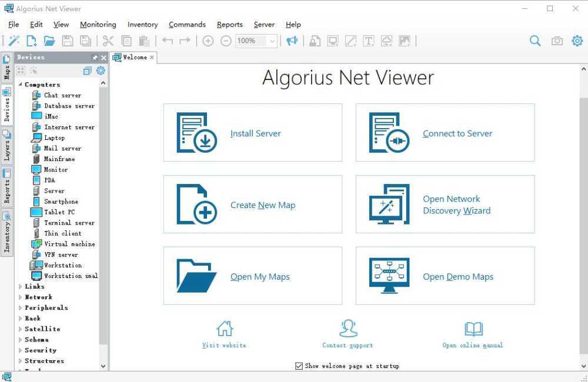Open application settings via the gear icon
The height and width of the screenshot is (382, 588).
(577, 41)
